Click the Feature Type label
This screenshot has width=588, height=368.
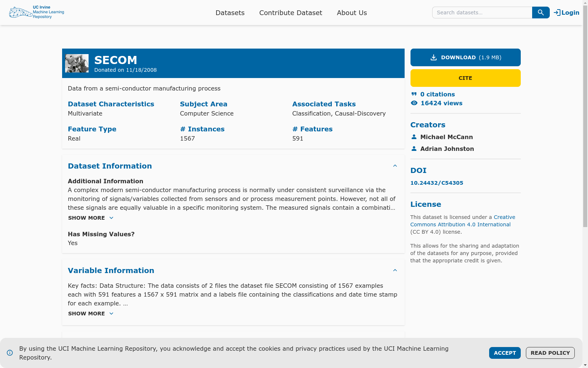92,129
